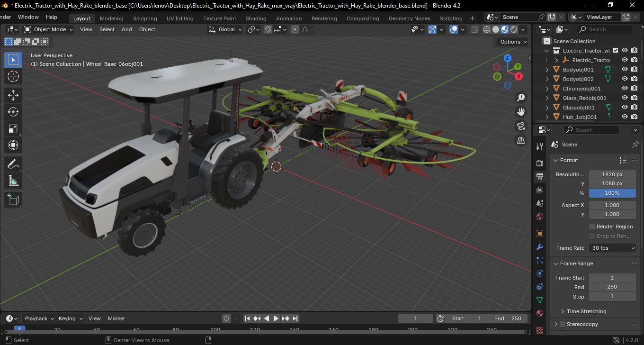The image size is (644, 345).
Task: Open the World properties globe tab
Action: click(x=539, y=217)
